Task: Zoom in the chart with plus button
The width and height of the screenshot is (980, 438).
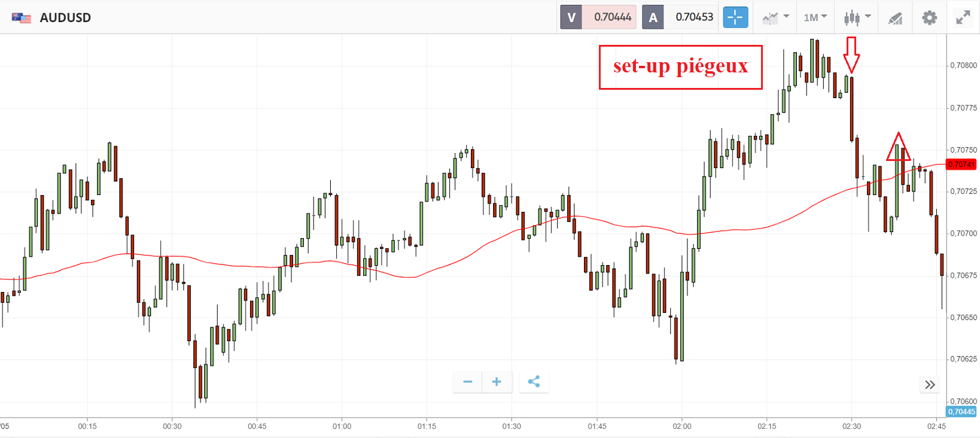Action: pyautogui.click(x=497, y=382)
